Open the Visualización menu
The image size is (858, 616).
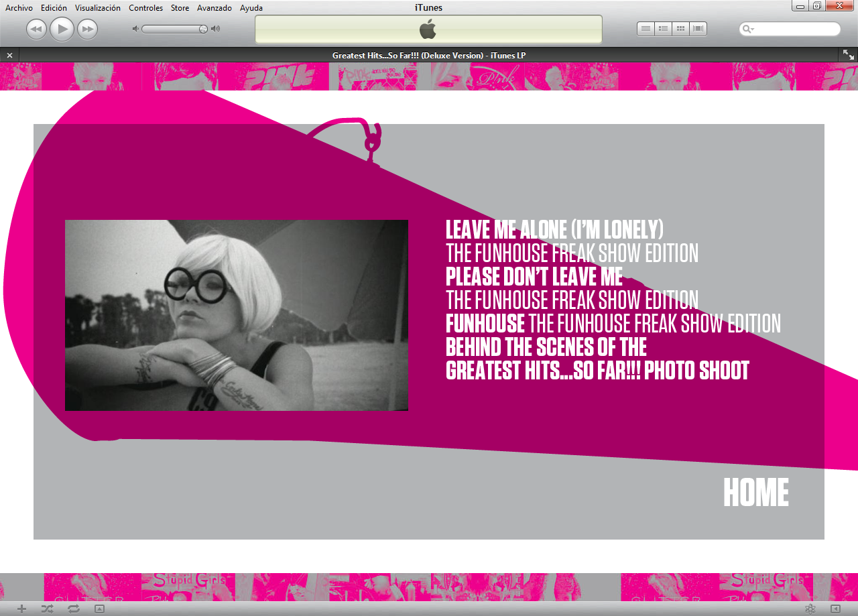(98, 8)
